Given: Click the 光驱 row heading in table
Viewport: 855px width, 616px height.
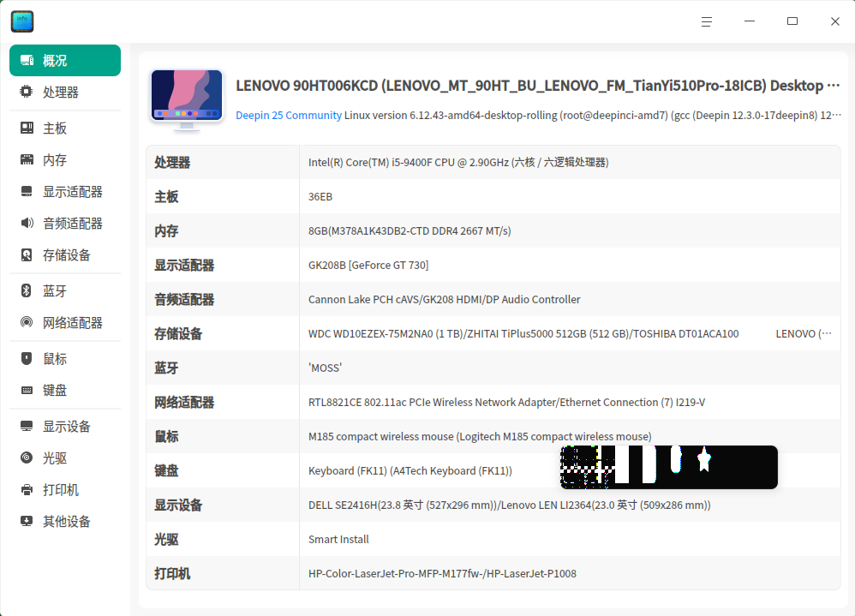Looking at the screenshot, I should click(x=166, y=540).
